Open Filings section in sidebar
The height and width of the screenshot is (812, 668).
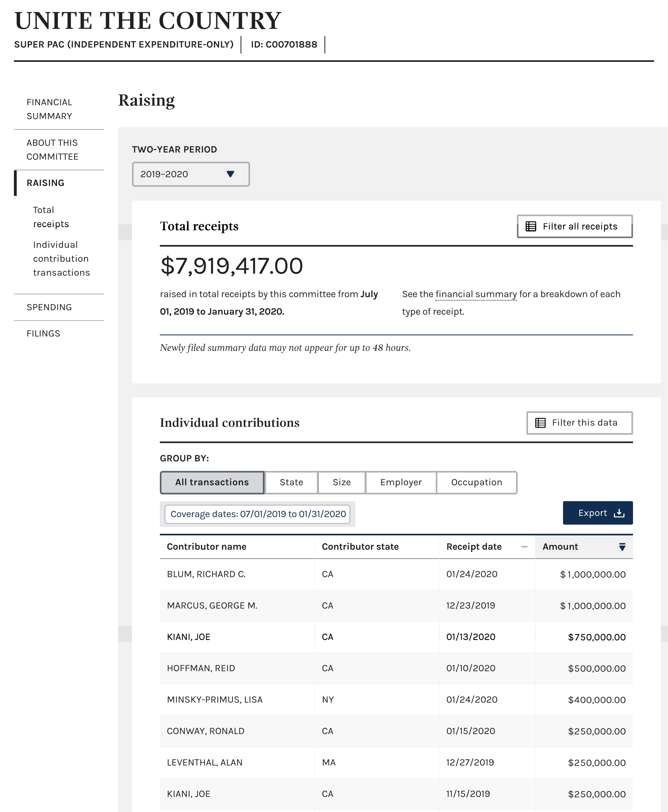(x=44, y=333)
